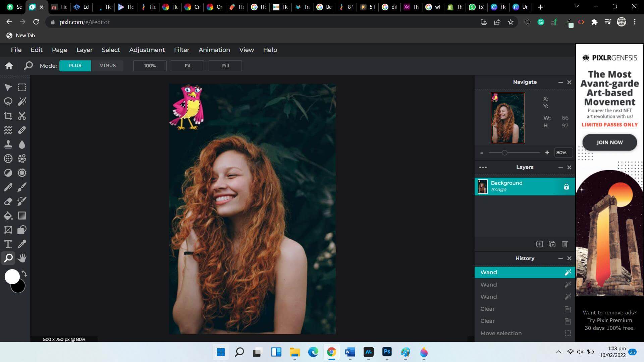Click the Background layer thumbnail

pos(483,186)
